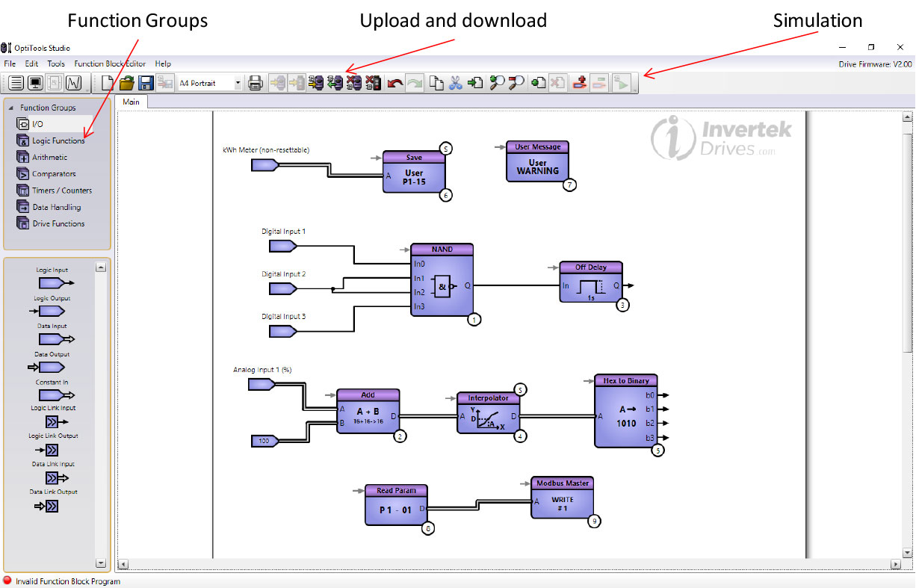Click the Data Handling group icon

point(23,207)
